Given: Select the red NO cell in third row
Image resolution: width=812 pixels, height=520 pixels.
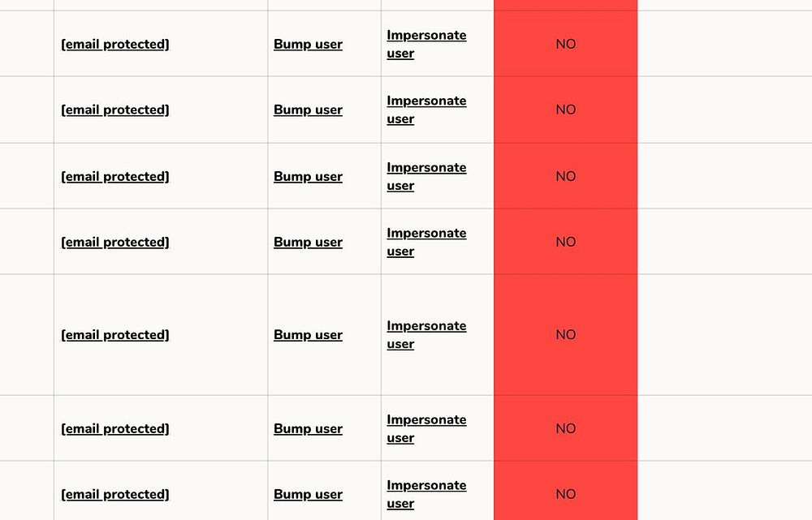Looking at the screenshot, I should coord(565,176).
